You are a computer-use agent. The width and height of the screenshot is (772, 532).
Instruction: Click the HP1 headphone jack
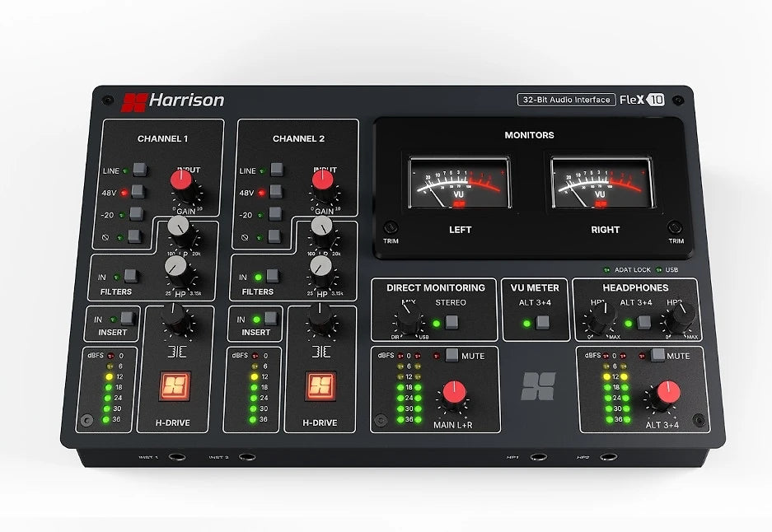(x=539, y=457)
